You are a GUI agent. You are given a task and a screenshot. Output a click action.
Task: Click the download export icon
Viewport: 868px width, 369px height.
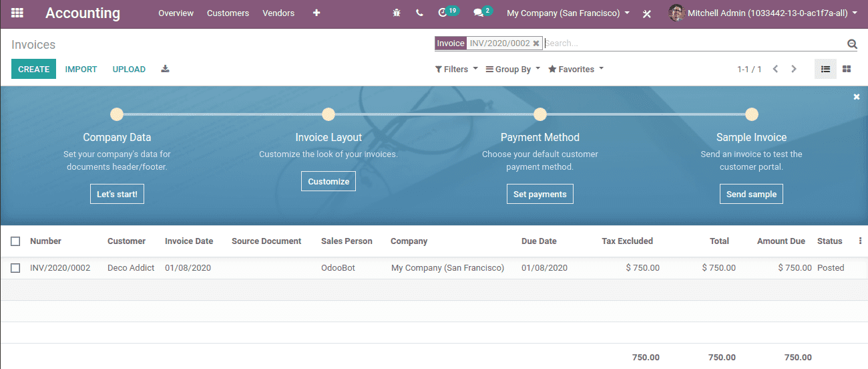(x=166, y=69)
